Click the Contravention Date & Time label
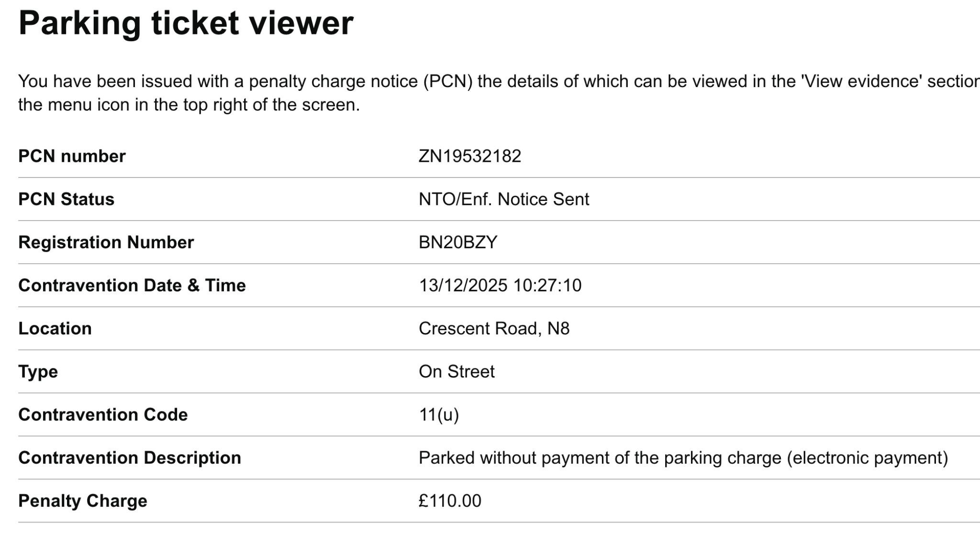Image resolution: width=980 pixels, height=533 pixels. [x=132, y=286]
